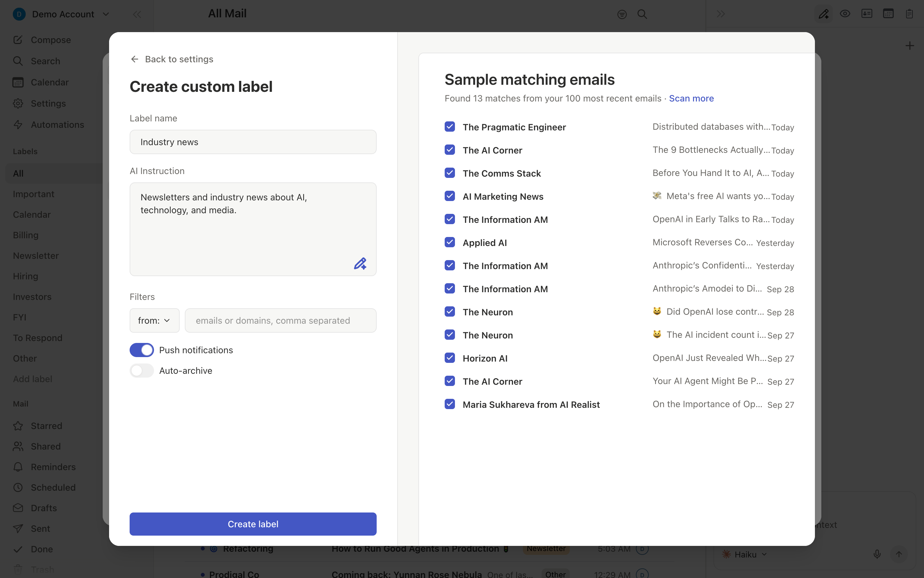Click the Create label button

(253, 524)
